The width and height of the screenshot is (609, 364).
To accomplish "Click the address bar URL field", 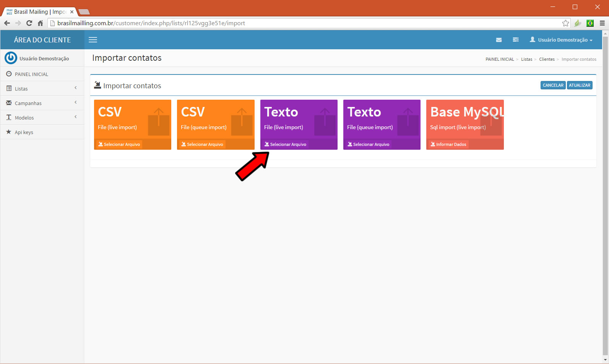I will 309,23.
